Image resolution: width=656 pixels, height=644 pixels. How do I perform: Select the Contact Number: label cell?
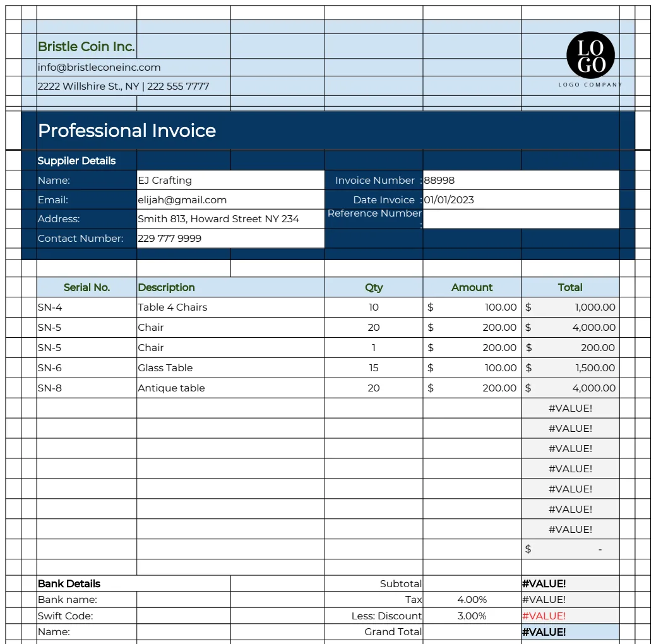86,238
